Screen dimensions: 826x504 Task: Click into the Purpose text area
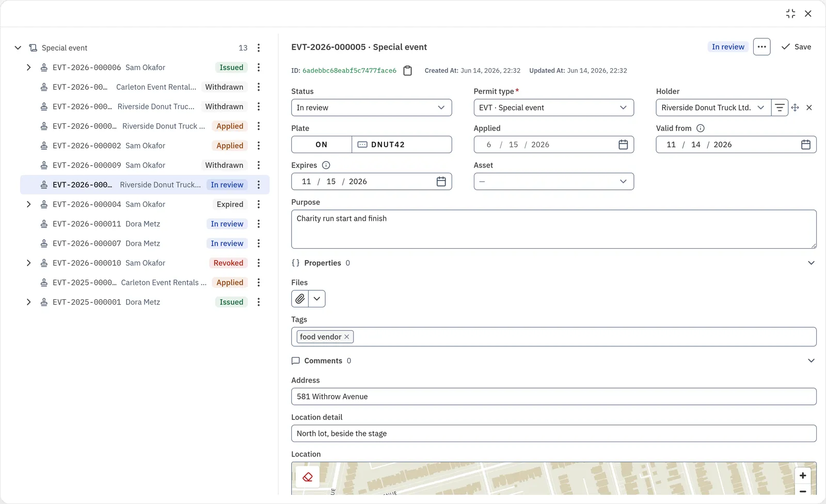tap(553, 229)
